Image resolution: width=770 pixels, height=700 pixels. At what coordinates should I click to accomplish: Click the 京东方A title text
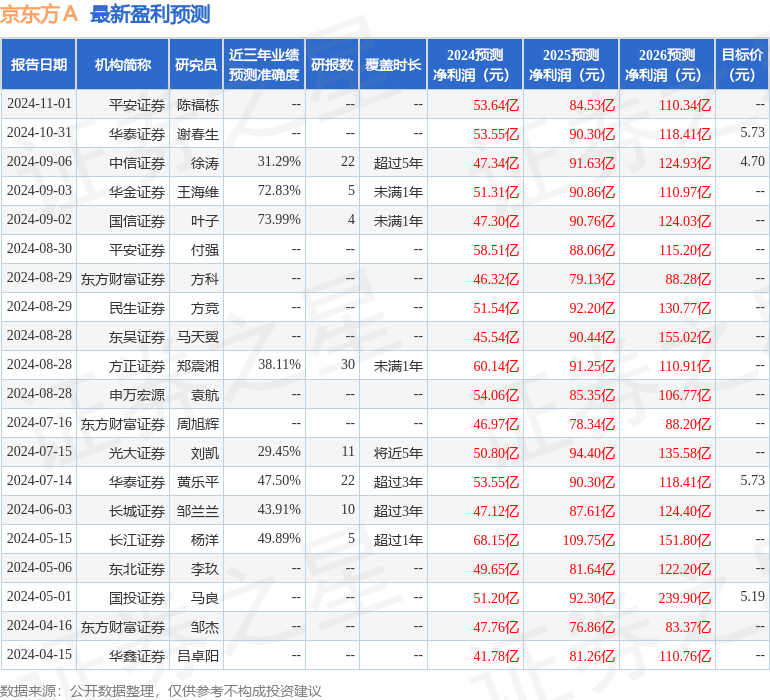tap(39, 14)
